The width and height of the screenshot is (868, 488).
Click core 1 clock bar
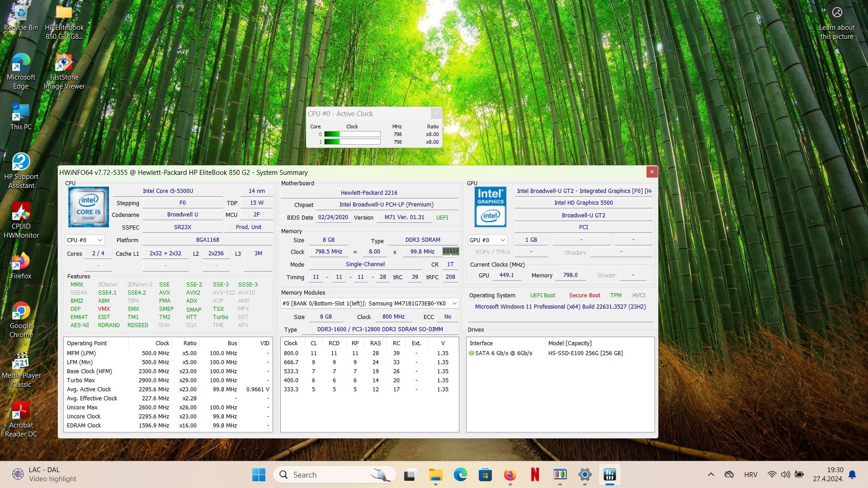click(352, 142)
